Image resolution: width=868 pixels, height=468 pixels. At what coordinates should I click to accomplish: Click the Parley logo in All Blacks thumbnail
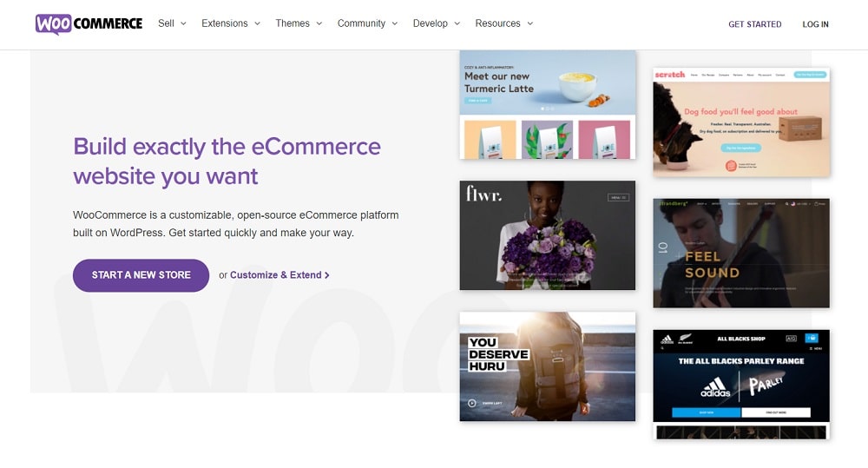(x=766, y=385)
